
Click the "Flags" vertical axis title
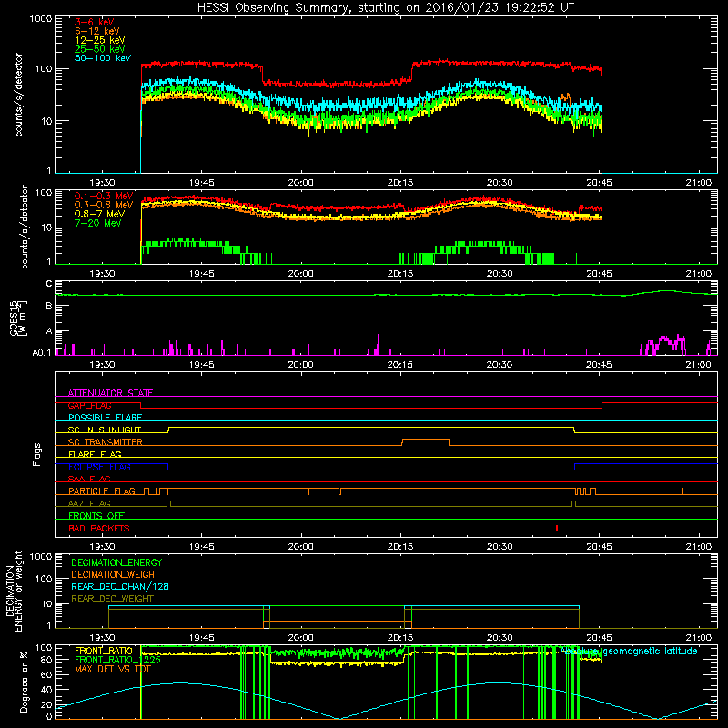coord(37,454)
